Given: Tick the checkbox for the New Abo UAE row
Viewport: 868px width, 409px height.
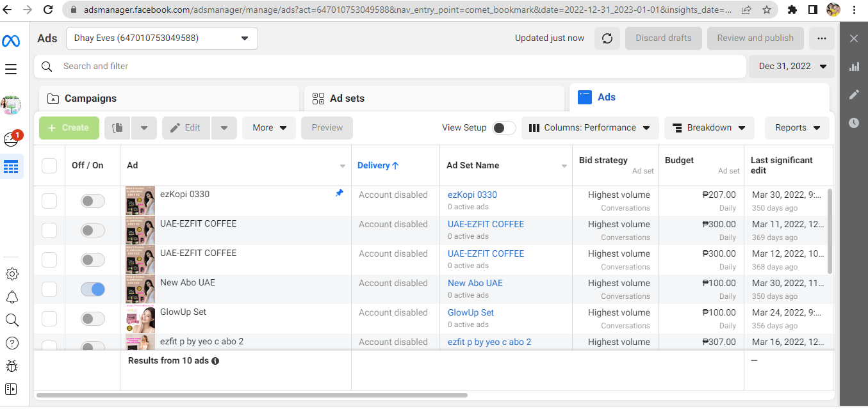Looking at the screenshot, I should tap(49, 289).
